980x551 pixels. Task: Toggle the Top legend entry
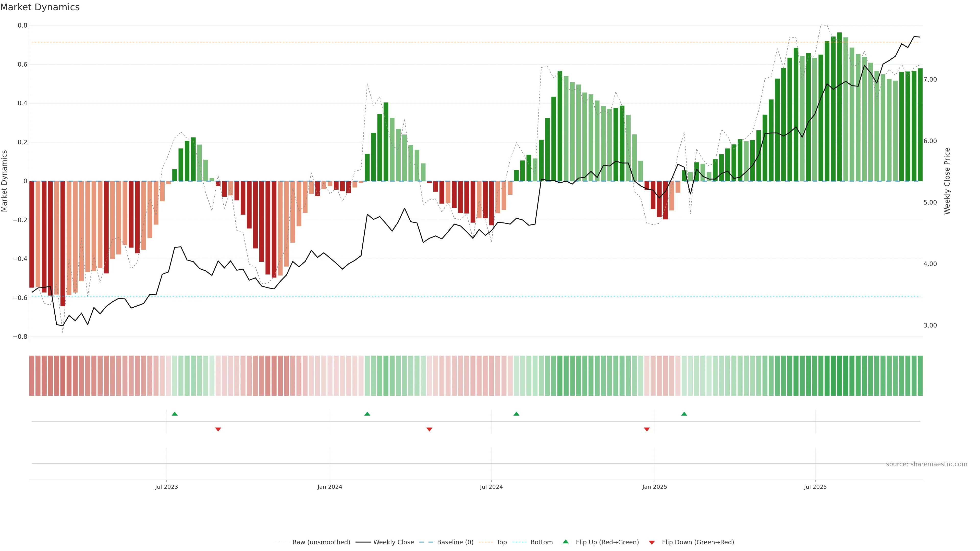pos(501,542)
